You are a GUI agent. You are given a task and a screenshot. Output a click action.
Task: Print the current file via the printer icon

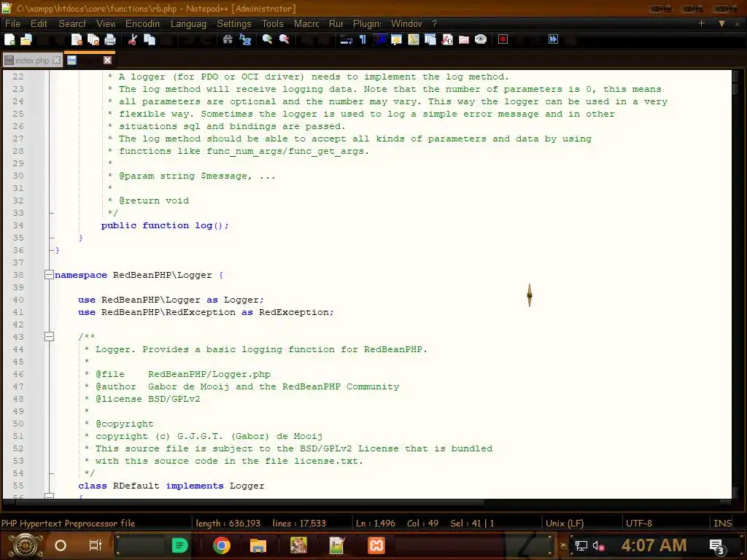tap(110, 39)
